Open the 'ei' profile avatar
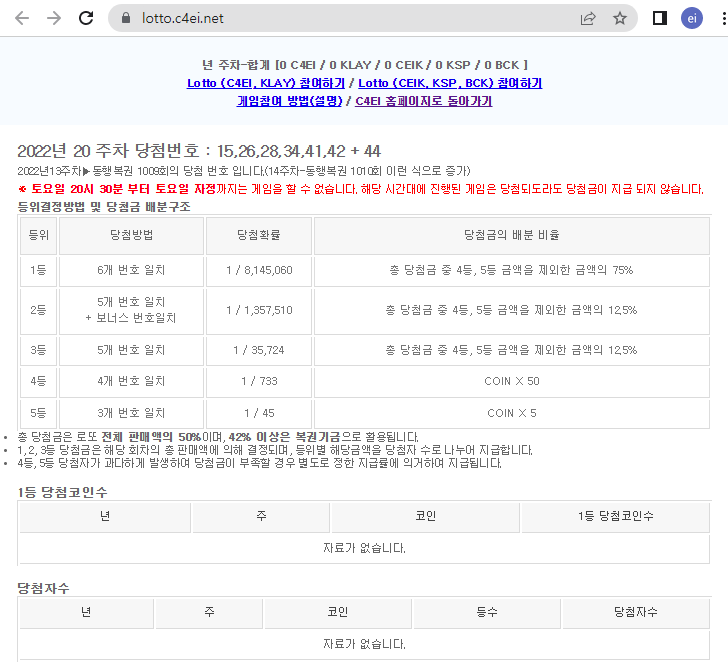This screenshot has height=662, width=728. tap(692, 18)
